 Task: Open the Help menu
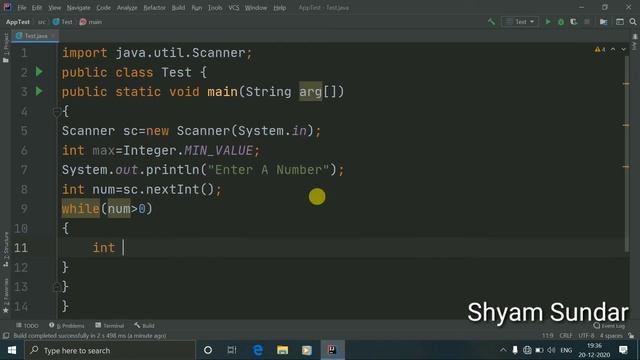(279, 8)
